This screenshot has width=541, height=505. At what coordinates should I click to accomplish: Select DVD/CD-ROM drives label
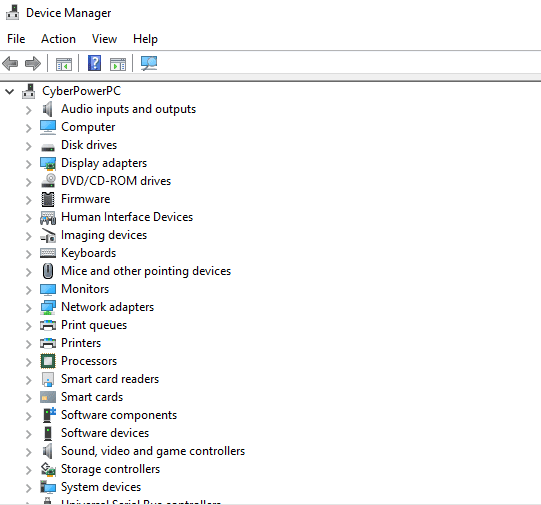click(116, 181)
